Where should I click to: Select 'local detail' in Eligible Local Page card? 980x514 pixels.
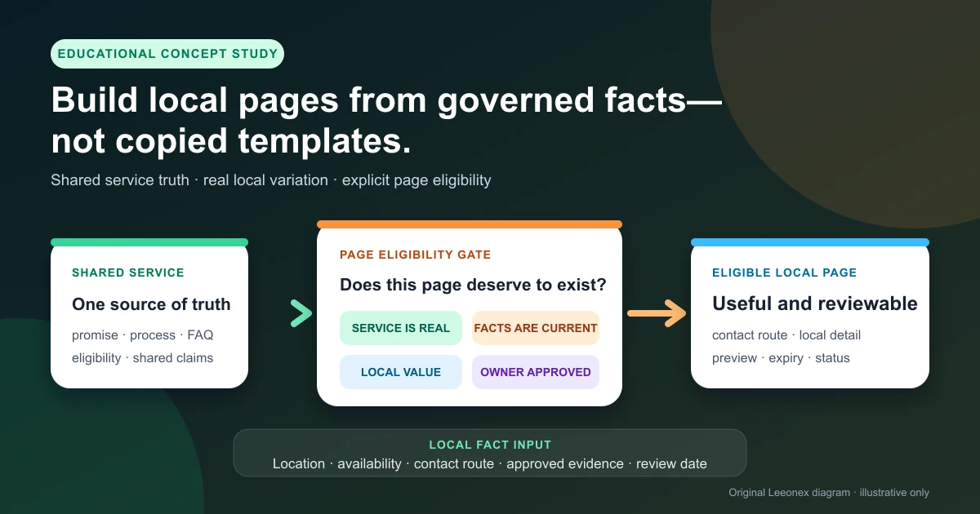(x=830, y=335)
